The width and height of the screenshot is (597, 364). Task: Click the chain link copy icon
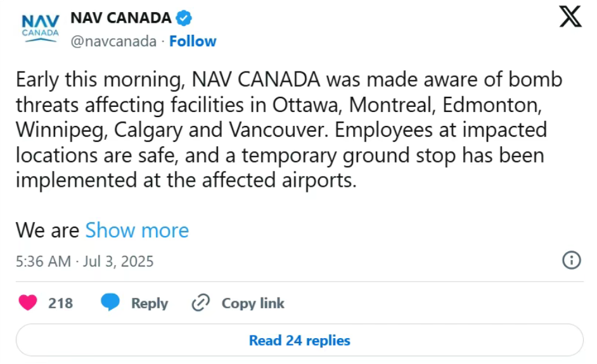click(x=201, y=303)
